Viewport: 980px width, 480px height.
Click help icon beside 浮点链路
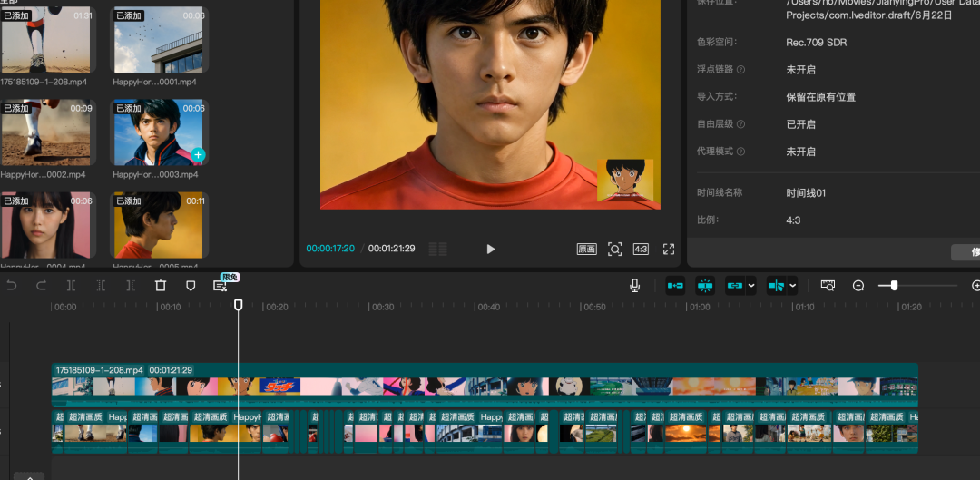740,69
